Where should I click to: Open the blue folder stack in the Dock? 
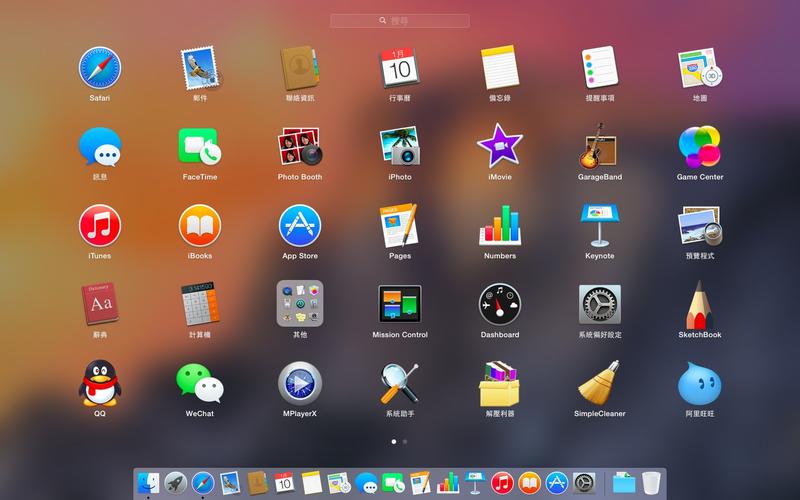(624, 483)
